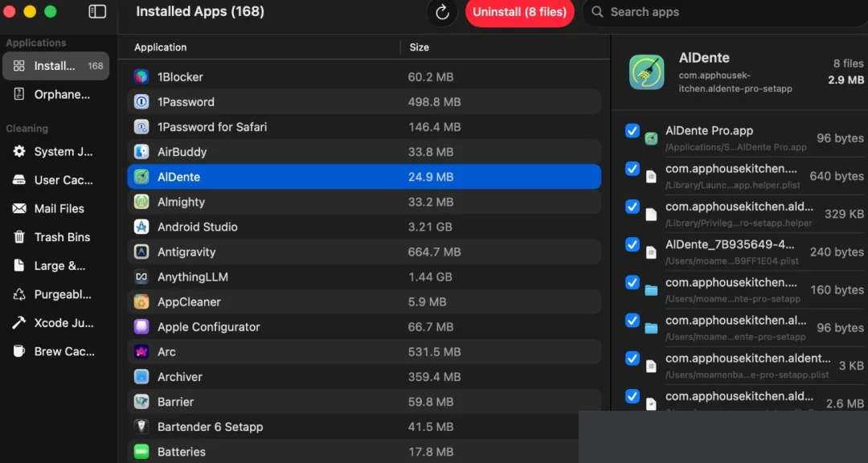This screenshot has width=868, height=463.
Task: Click the "664.7 MB" size value
Action: (435, 252)
